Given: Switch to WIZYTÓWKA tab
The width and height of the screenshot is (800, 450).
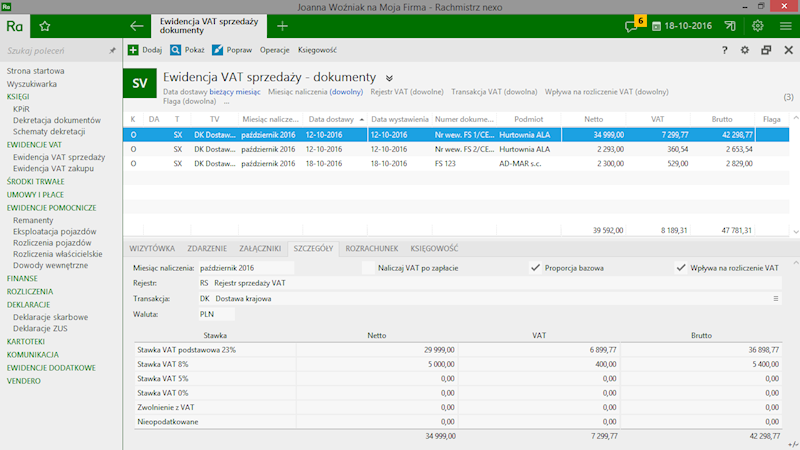Looking at the screenshot, I should point(152,248).
